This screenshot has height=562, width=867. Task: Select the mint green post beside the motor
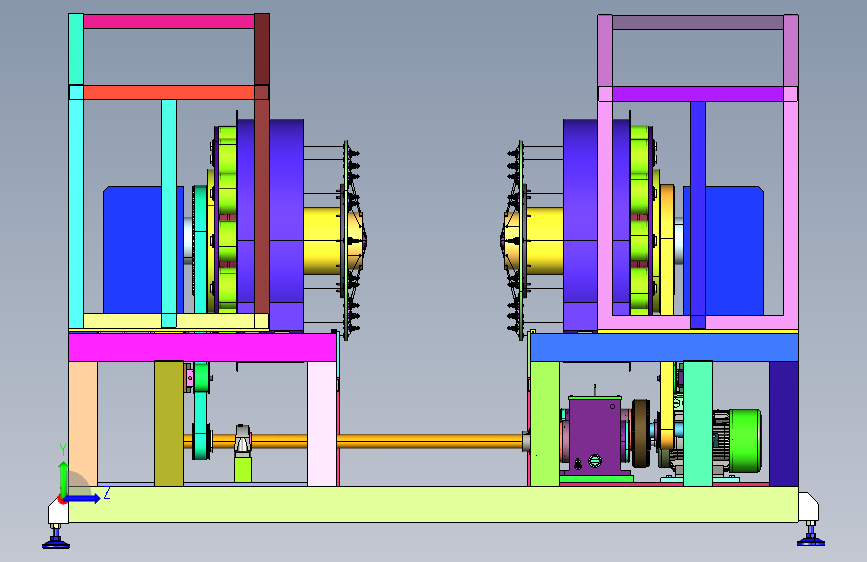(x=698, y=424)
